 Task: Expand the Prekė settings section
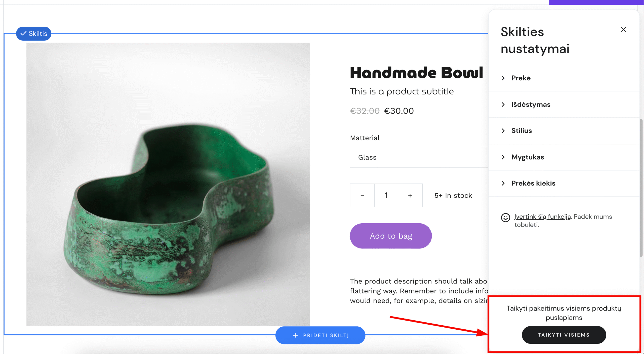pyautogui.click(x=521, y=78)
